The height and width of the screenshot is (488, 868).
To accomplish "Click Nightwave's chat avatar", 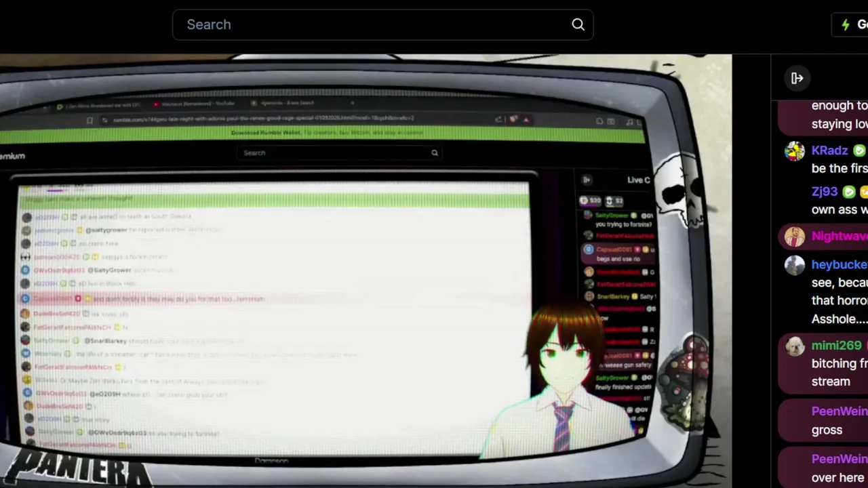I will tap(794, 236).
